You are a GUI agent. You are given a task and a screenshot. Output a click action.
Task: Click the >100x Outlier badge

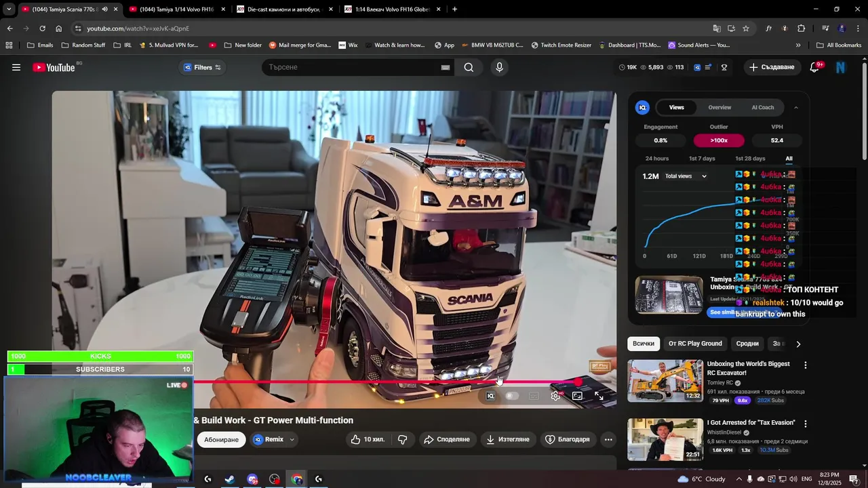tap(719, 140)
